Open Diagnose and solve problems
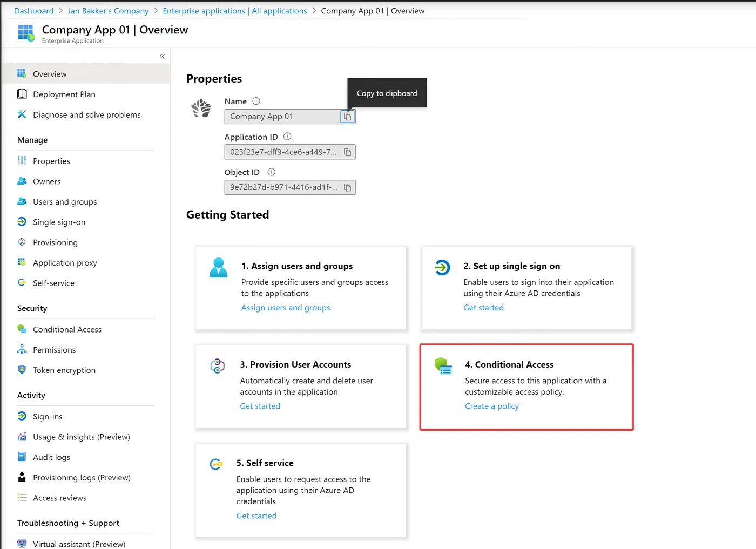 coord(86,114)
